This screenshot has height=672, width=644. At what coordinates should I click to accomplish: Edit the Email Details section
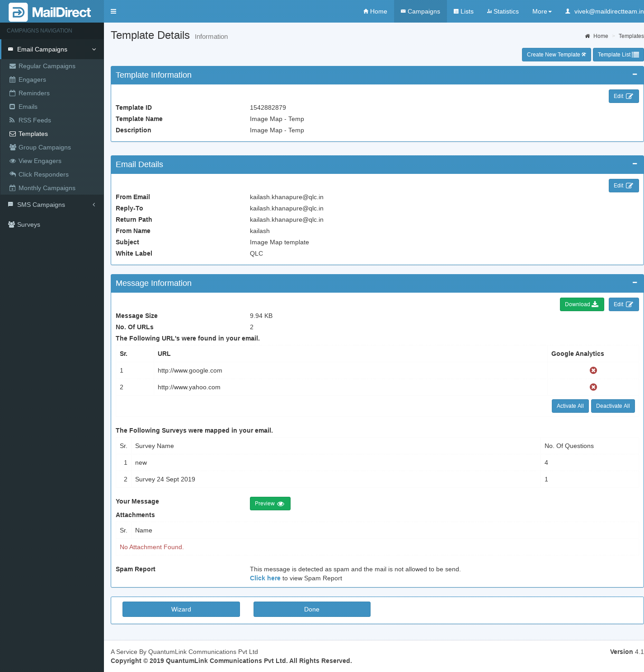click(623, 186)
